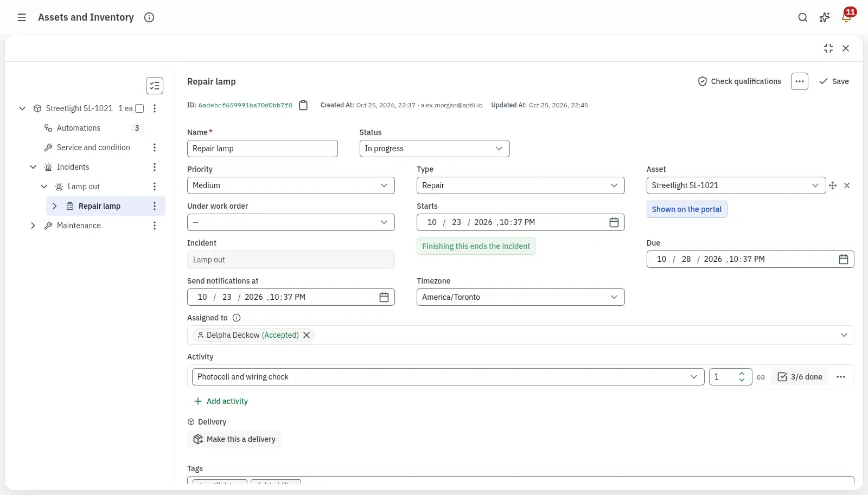Open the Photocell and wiring check activity dropdown
The width and height of the screenshot is (868, 495).
[x=448, y=377]
